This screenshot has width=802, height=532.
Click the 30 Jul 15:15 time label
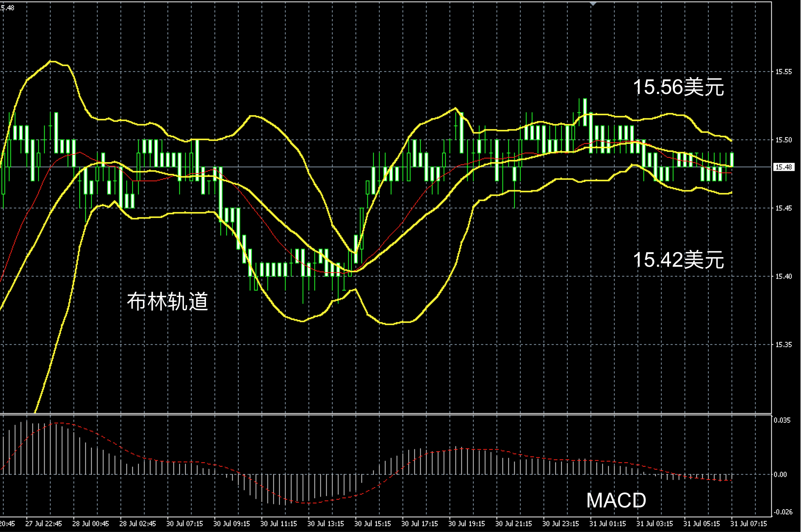(372, 524)
